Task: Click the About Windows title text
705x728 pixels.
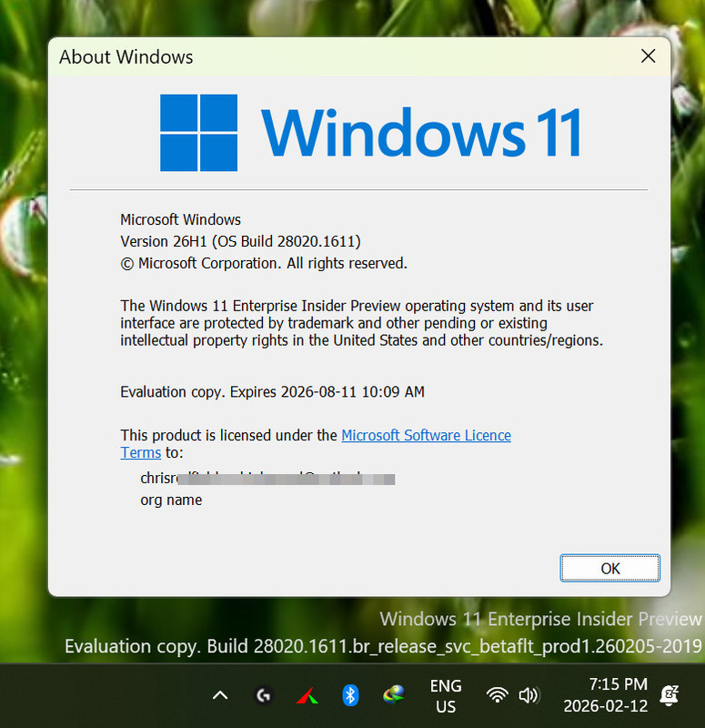Action: pos(126,57)
